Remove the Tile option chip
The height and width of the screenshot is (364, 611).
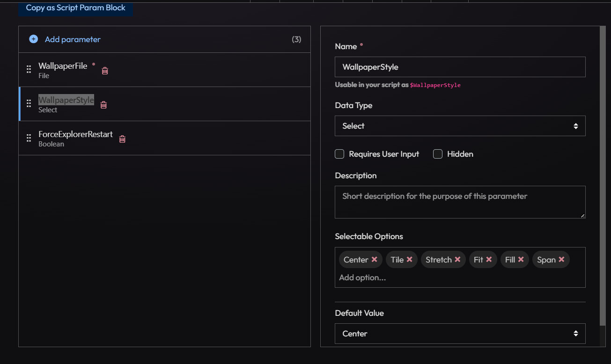point(409,260)
